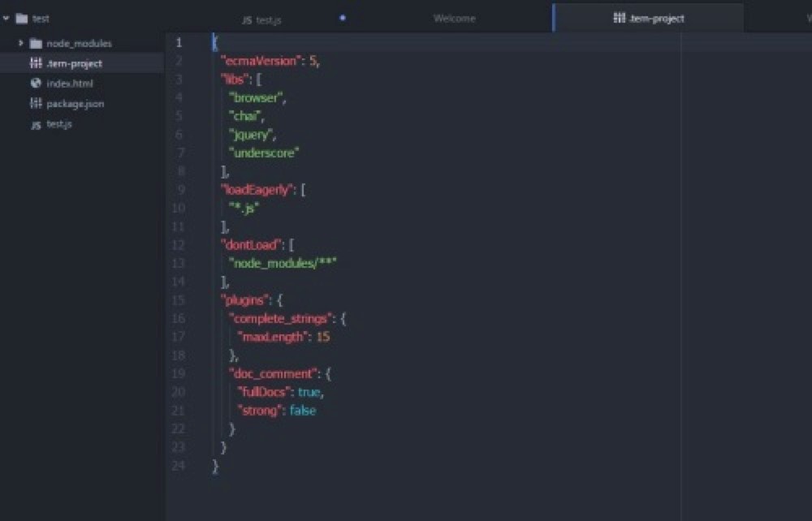
Task: Click the word false on line 21
Action: point(302,411)
